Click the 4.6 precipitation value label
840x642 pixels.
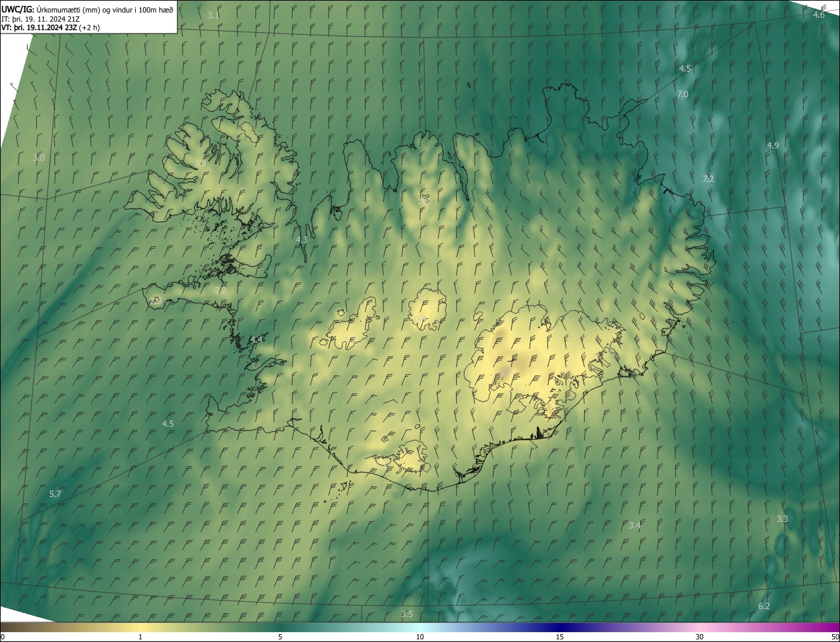point(818,14)
